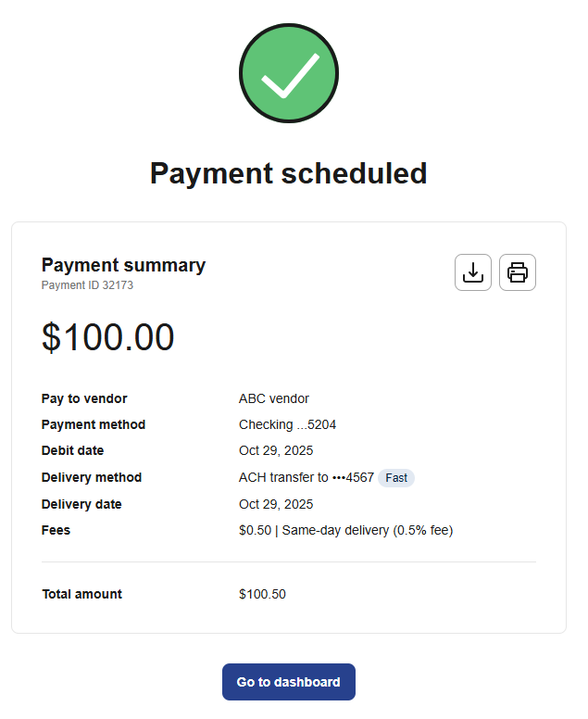
Task: Print the payment summary
Action: 518,272
